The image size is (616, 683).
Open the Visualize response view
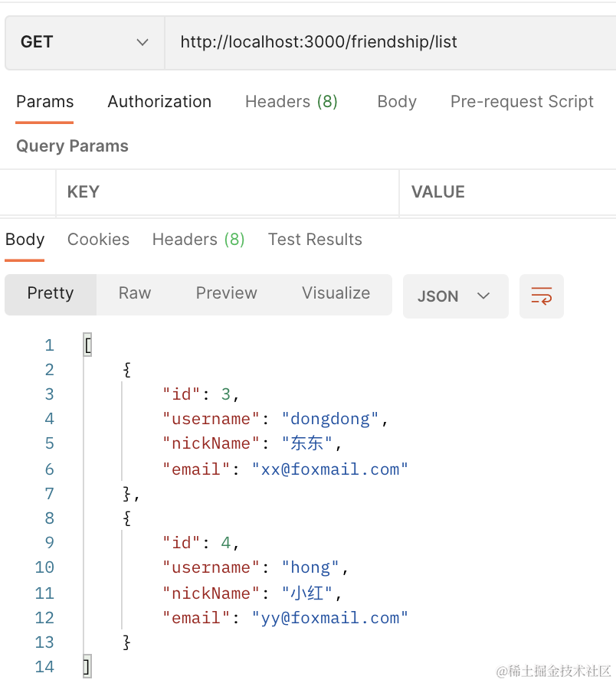pos(336,293)
